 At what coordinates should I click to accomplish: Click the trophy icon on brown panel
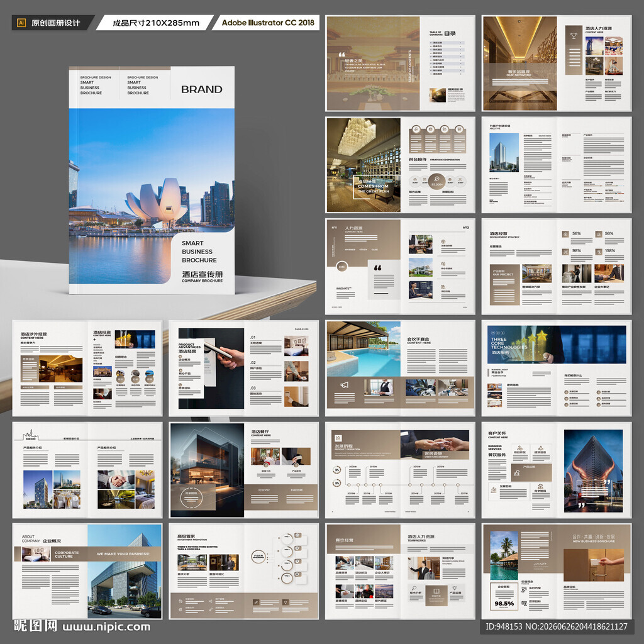click(574, 36)
